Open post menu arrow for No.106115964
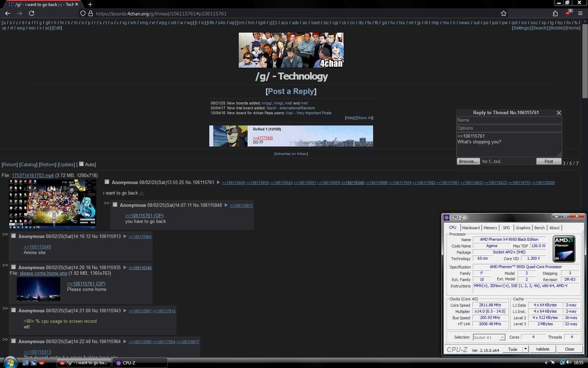This screenshot has width=588, height=368. (x=125, y=341)
